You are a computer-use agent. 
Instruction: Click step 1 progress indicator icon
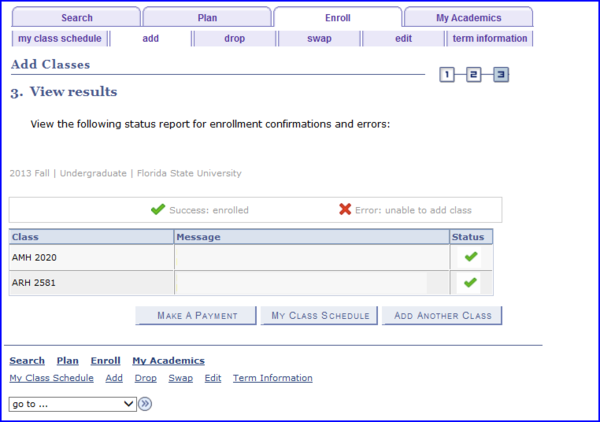pos(447,74)
